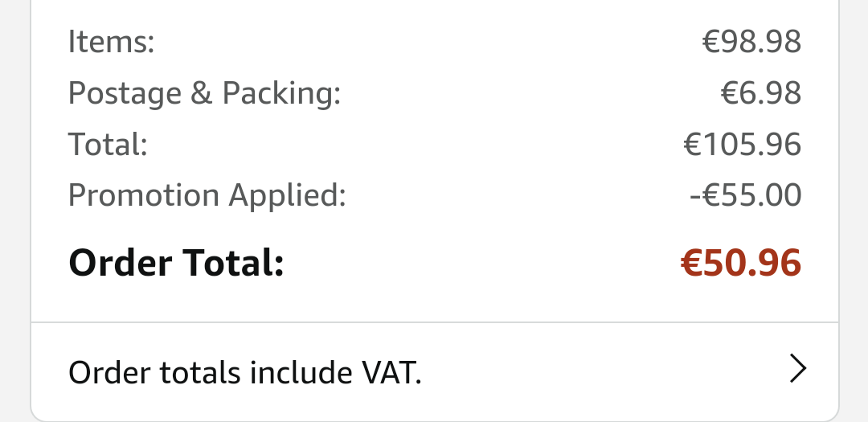Select the non-bold "Total:" label
This screenshot has width=868, height=422.
click(108, 145)
